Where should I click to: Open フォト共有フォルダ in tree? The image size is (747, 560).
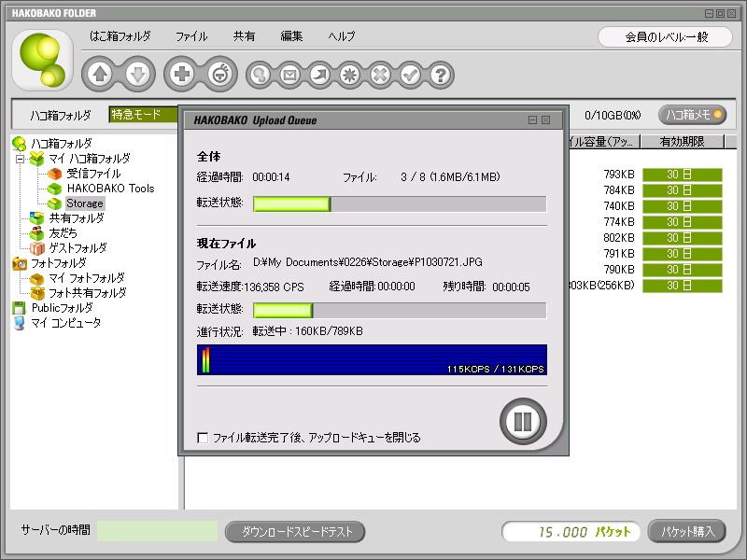[88, 293]
